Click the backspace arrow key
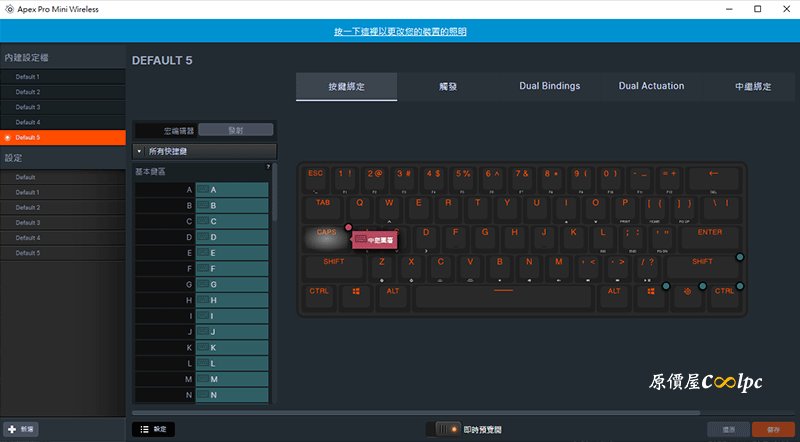Image resolution: width=800 pixels, height=442 pixels. [x=713, y=174]
